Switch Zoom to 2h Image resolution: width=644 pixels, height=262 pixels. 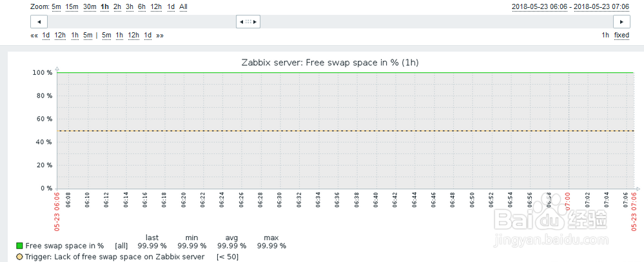pos(117,6)
